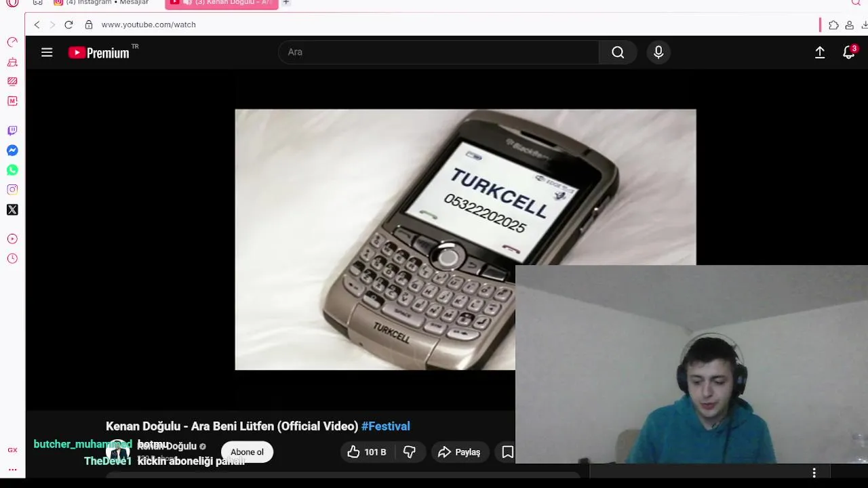Click the YouTube search magnifier button

point(618,52)
